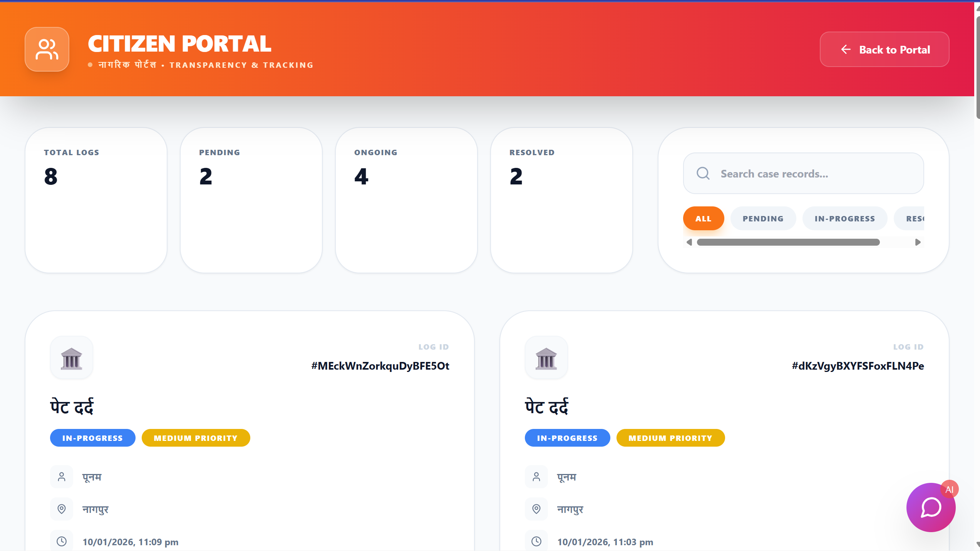This screenshot has height=551, width=980.
Task: Select the ALL filter chip
Action: (703, 218)
